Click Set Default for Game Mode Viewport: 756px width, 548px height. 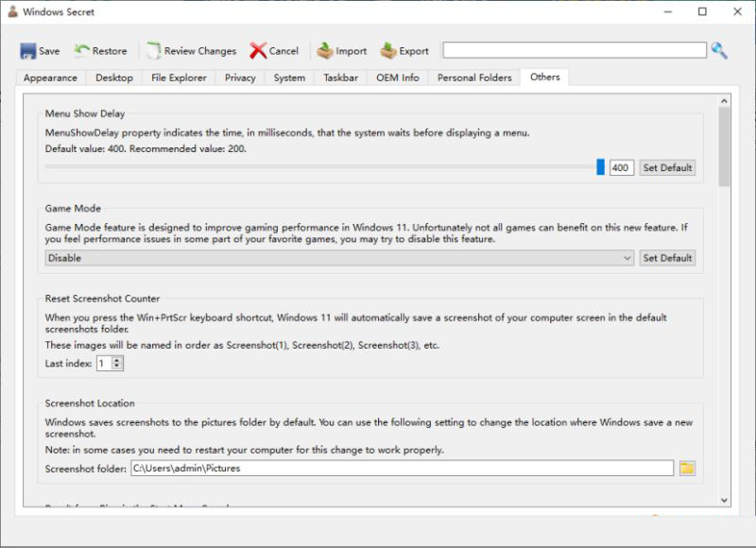coord(667,258)
